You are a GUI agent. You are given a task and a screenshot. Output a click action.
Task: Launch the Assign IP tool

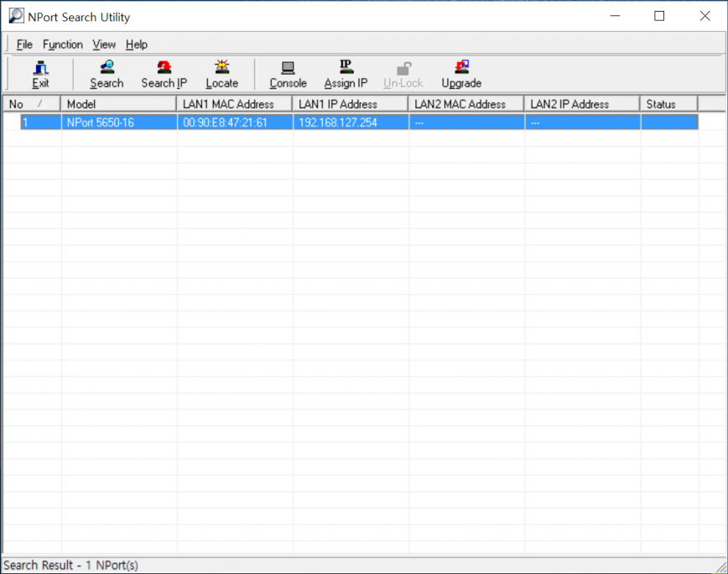[x=346, y=75]
